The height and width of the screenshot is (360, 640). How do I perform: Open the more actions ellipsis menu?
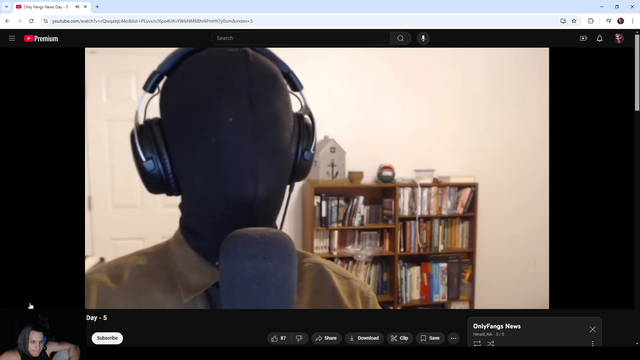pos(453,338)
